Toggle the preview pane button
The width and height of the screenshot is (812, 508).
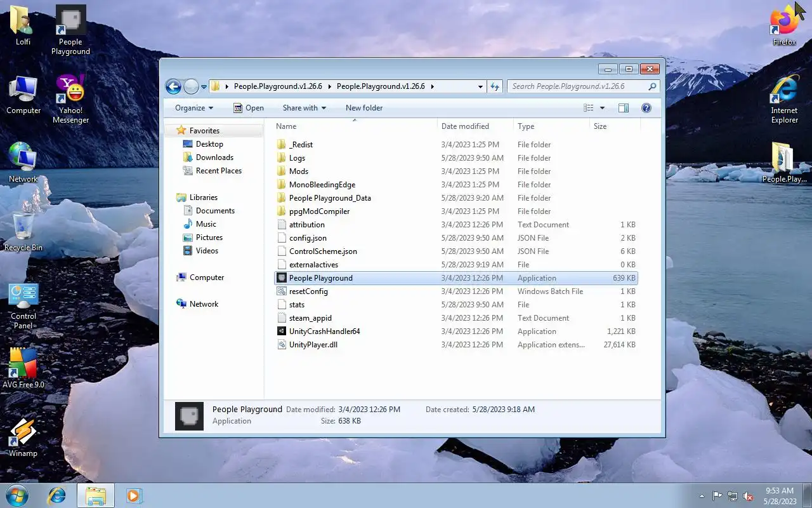pyautogui.click(x=623, y=108)
